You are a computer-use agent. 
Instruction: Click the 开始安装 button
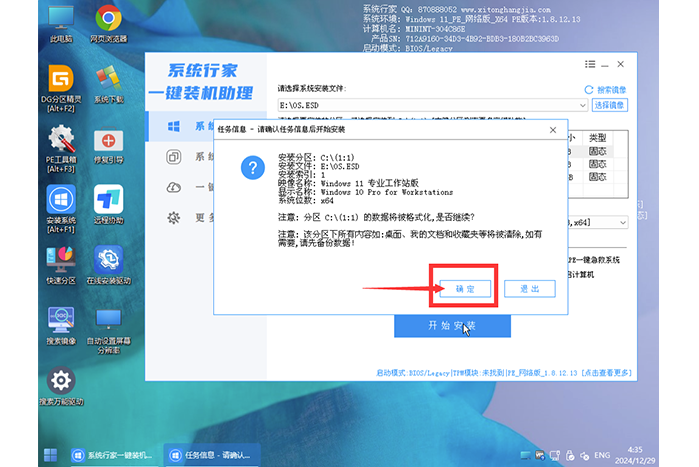[452, 326]
